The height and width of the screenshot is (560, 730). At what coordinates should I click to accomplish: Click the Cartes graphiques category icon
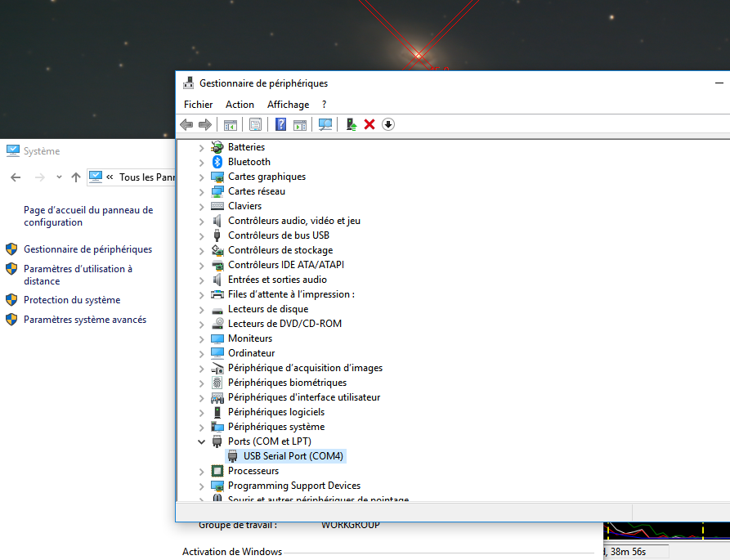point(217,177)
